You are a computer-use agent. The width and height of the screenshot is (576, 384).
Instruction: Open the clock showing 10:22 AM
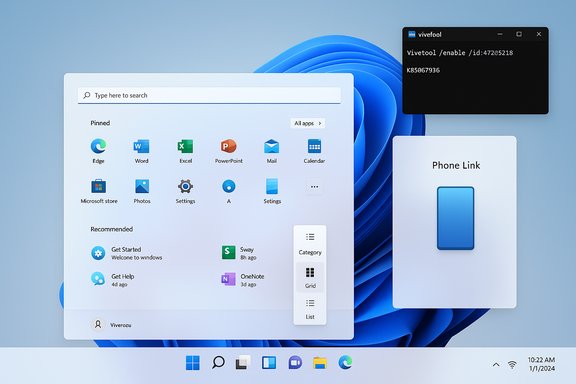[x=541, y=364]
